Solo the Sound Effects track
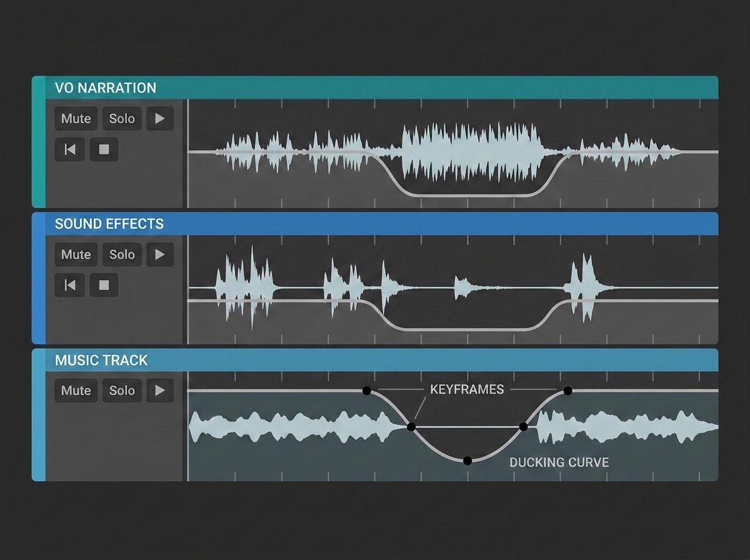 (x=122, y=254)
